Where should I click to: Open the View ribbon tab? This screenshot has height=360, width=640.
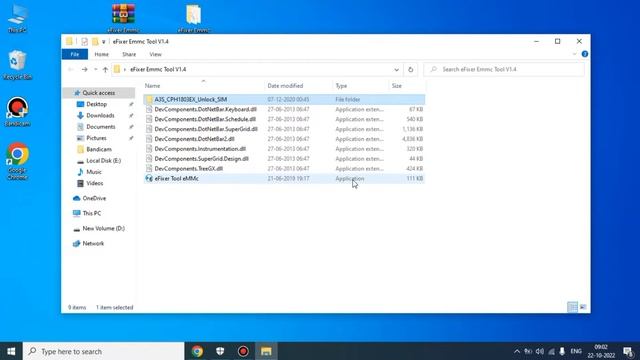pos(156,54)
